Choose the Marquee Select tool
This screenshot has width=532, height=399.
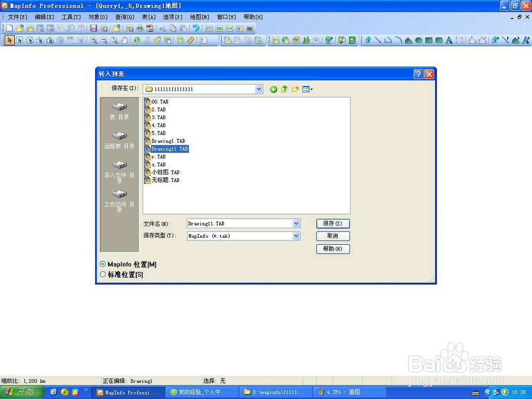point(20,40)
